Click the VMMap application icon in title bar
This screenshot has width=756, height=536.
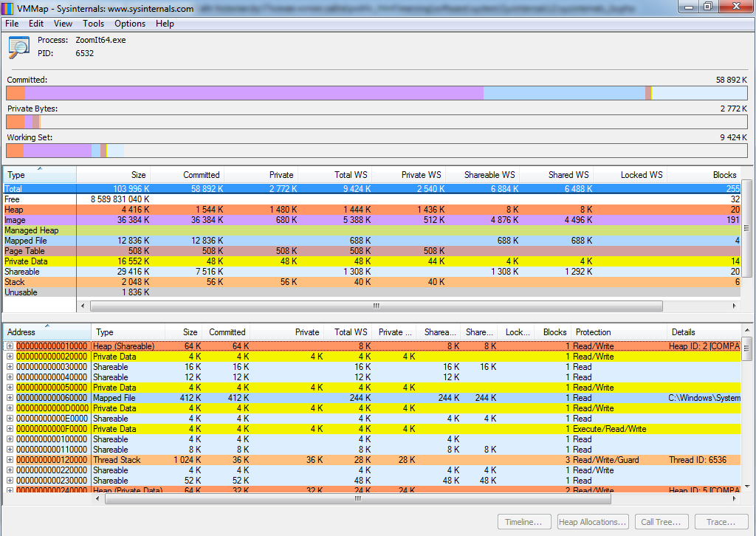pos(7,8)
